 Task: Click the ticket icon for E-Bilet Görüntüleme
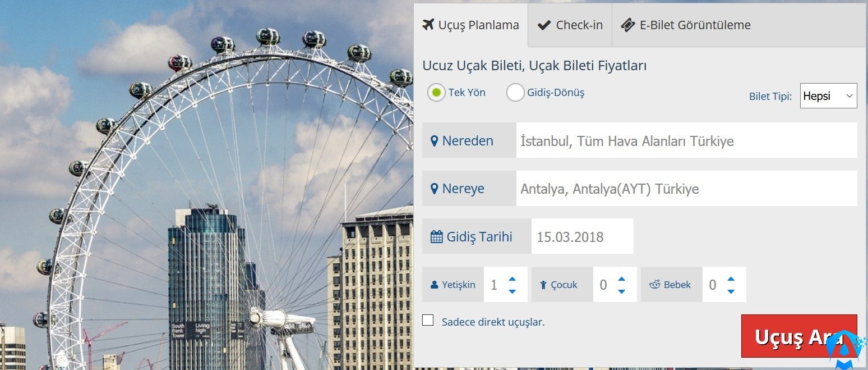click(x=627, y=25)
